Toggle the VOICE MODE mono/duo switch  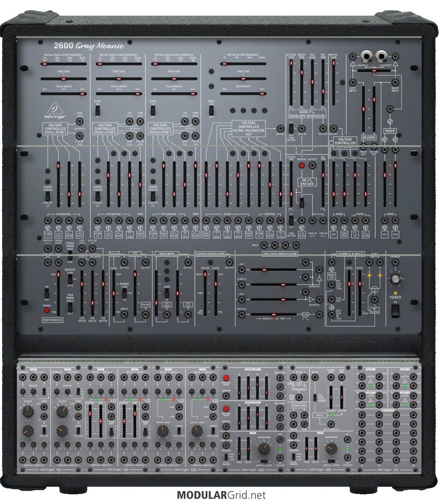[70, 256]
